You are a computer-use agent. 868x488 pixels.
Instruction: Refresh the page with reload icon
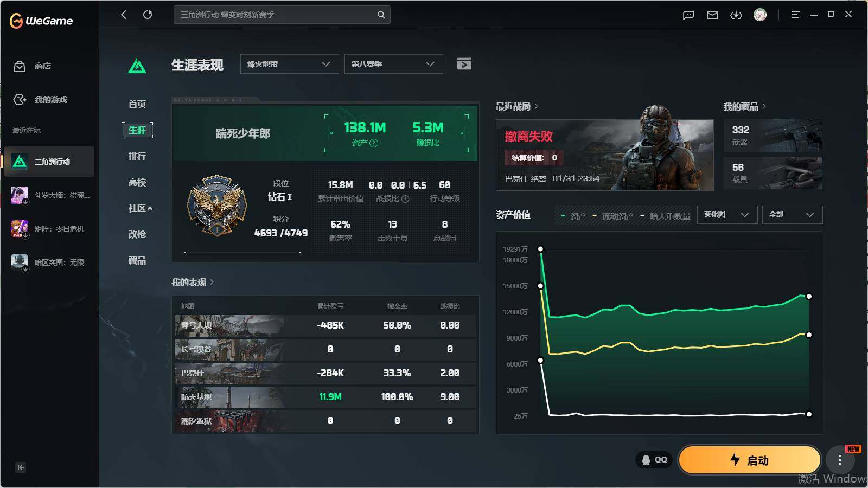(148, 15)
